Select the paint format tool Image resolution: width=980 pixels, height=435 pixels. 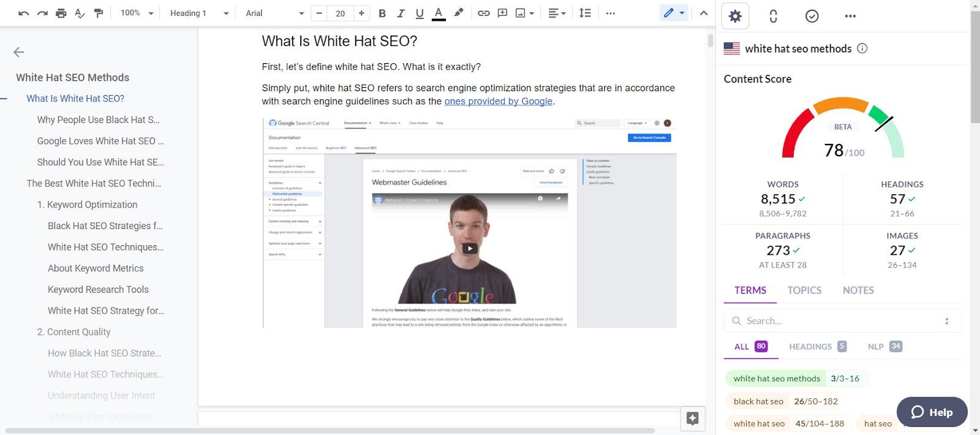(x=99, y=13)
